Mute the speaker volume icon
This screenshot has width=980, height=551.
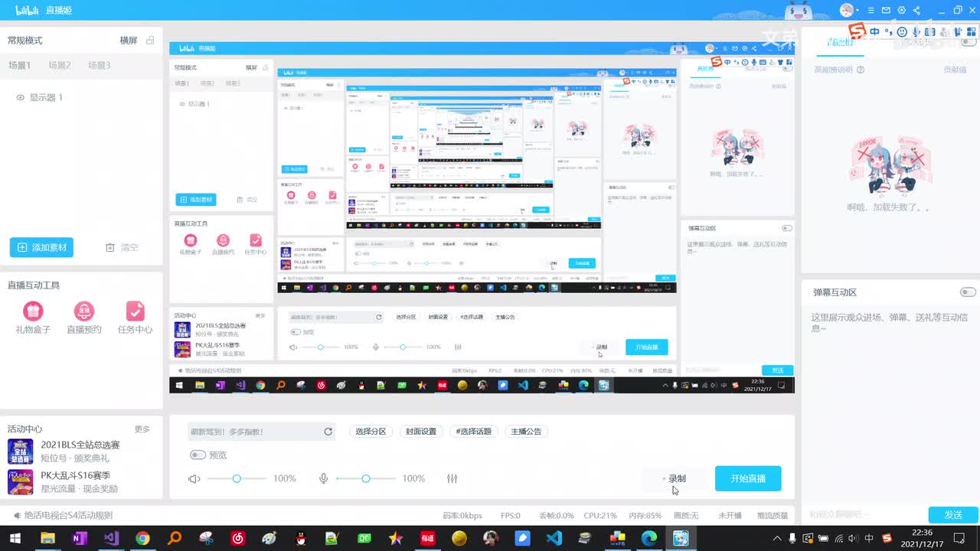pyautogui.click(x=194, y=478)
